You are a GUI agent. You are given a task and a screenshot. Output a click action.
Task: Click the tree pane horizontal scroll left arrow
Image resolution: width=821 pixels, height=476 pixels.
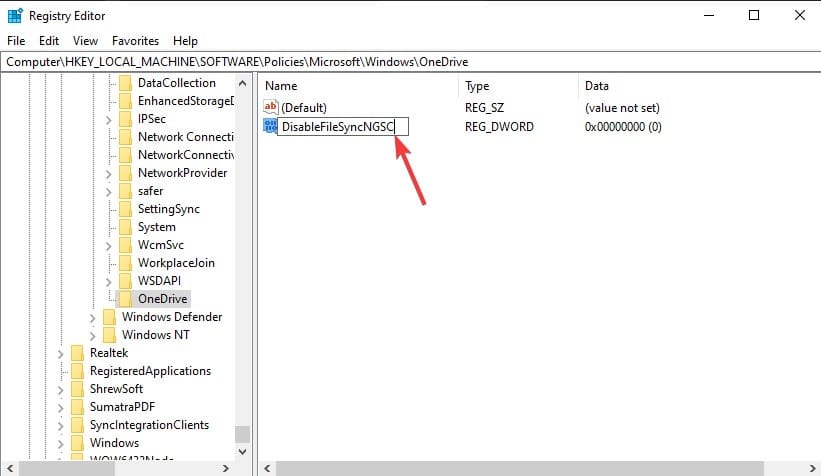coord(9,468)
